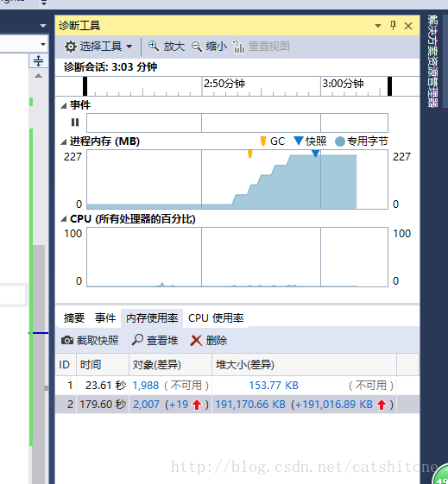Select snapshot row at 23.61 秒
This screenshot has width=448, height=484.
click(237, 386)
